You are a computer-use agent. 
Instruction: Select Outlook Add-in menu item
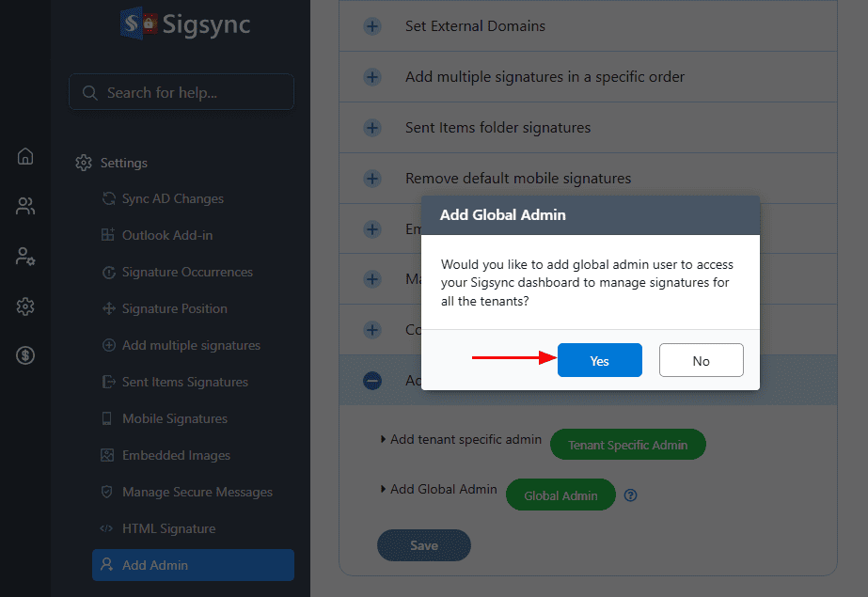[x=166, y=235]
